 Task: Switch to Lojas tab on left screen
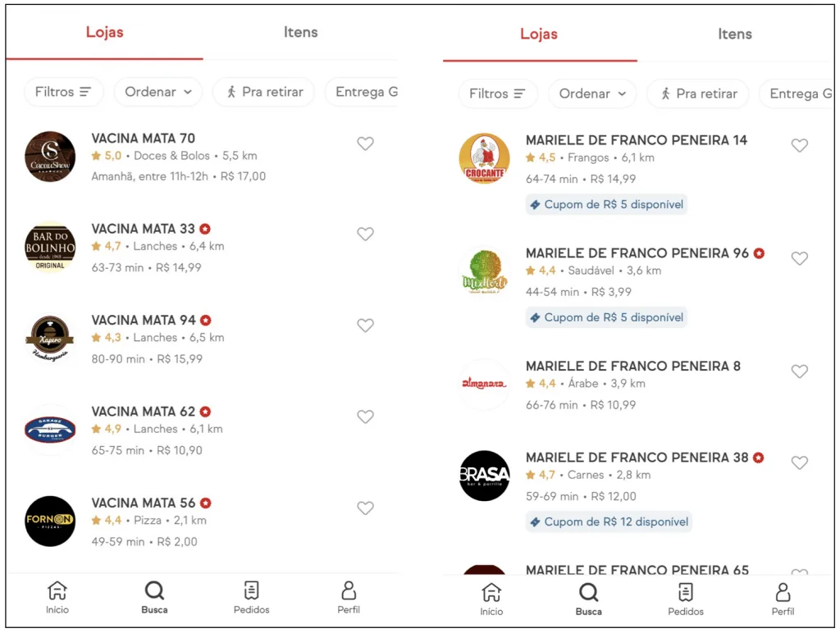pyautogui.click(x=104, y=33)
